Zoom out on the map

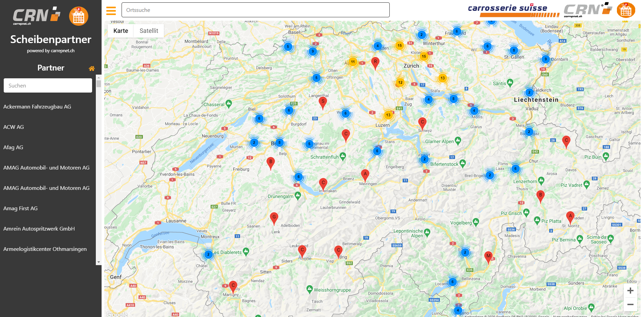click(x=630, y=304)
